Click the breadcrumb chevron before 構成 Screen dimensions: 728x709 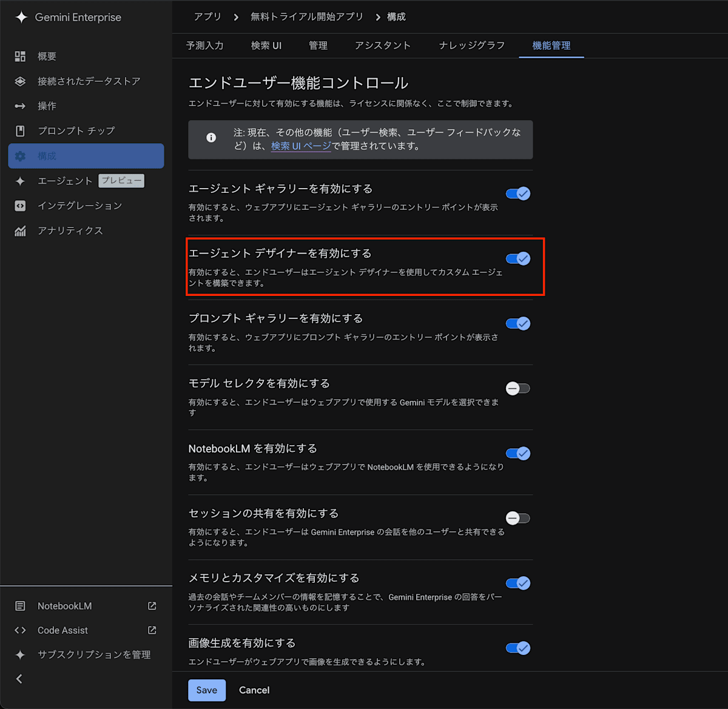[378, 17]
